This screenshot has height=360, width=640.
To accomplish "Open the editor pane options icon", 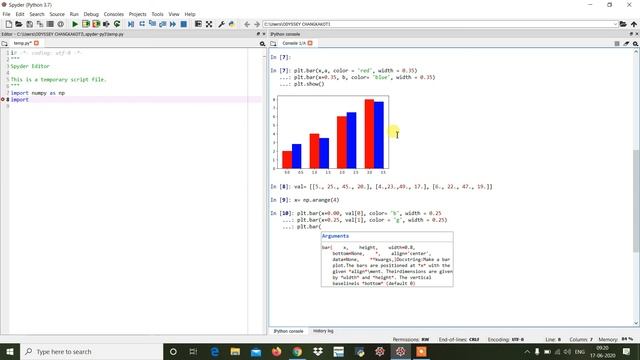I will point(262,43).
